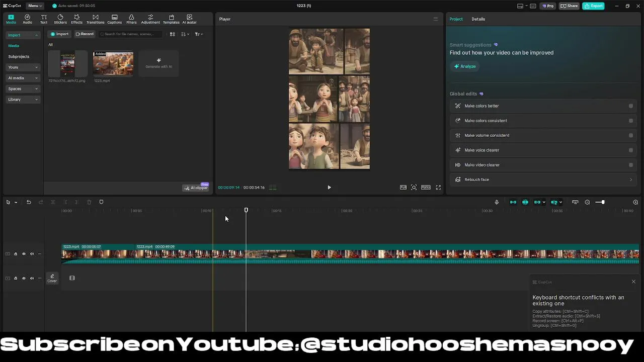This screenshot has width=644, height=362.
Task: Click the zoom out timeline icon
Action: pyautogui.click(x=587, y=202)
